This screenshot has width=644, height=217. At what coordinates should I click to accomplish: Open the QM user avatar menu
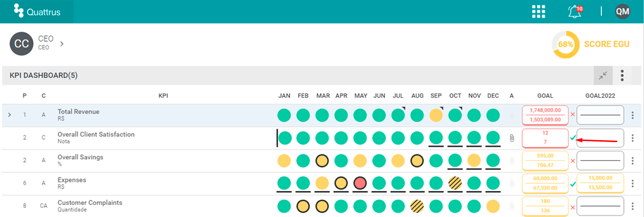(x=623, y=12)
